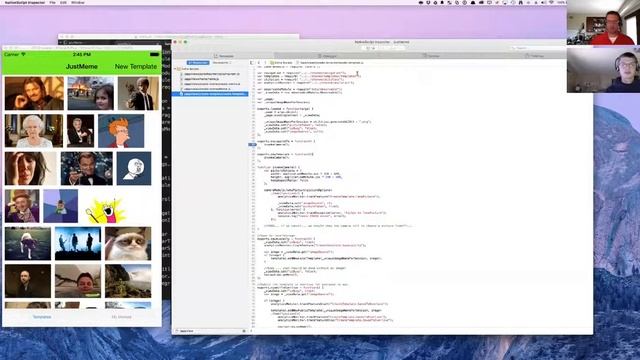Image resolution: width=640 pixels, height=360 pixels.
Task: Click the sidebar toggle icon above code editor
Action: pos(252,63)
